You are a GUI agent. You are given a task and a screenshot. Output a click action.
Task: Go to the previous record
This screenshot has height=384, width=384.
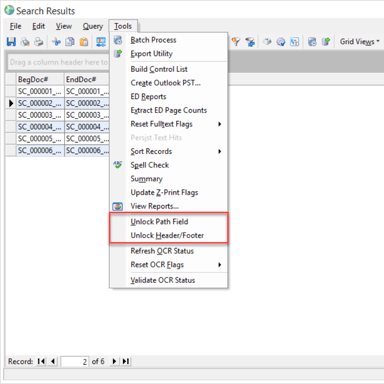click(x=53, y=361)
